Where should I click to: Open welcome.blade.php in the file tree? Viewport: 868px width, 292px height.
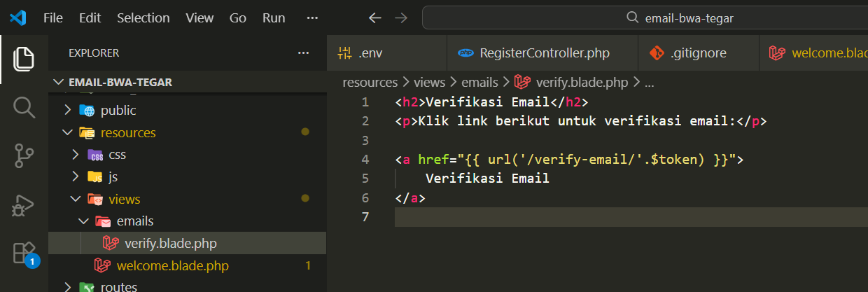[x=172, y=266]
